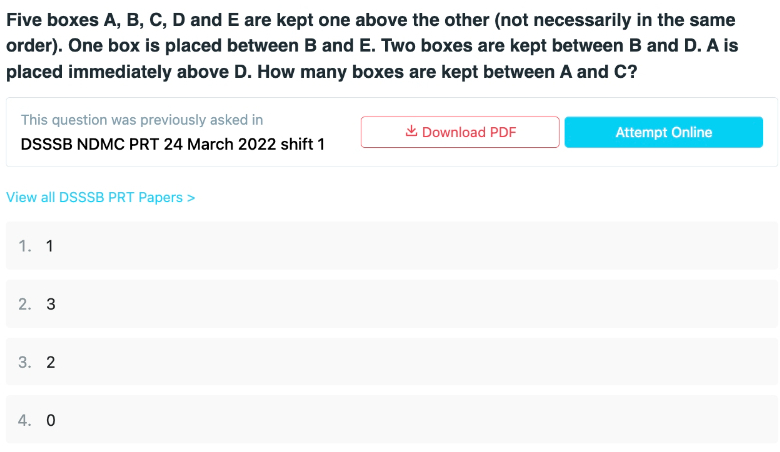Viewport: 780px width, 452px height.
Task: Click the number label '2.' of second option
Action: click(x=25, y=304)
